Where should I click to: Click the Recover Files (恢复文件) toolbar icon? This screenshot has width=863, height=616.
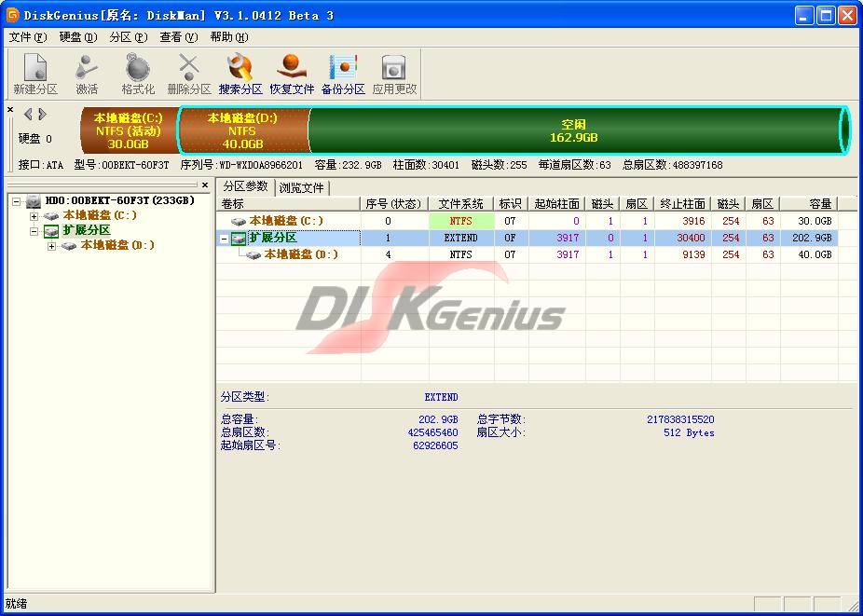[x=292, y=74]
